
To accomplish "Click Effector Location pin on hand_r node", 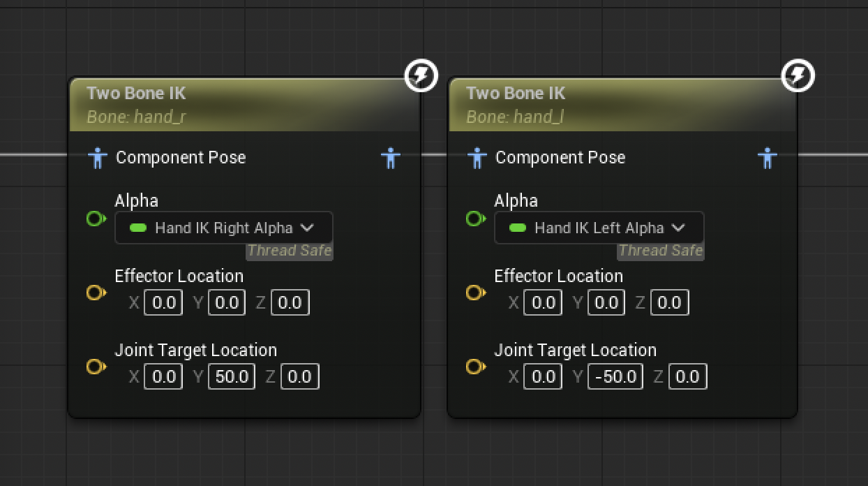I will tap(96, 293).
